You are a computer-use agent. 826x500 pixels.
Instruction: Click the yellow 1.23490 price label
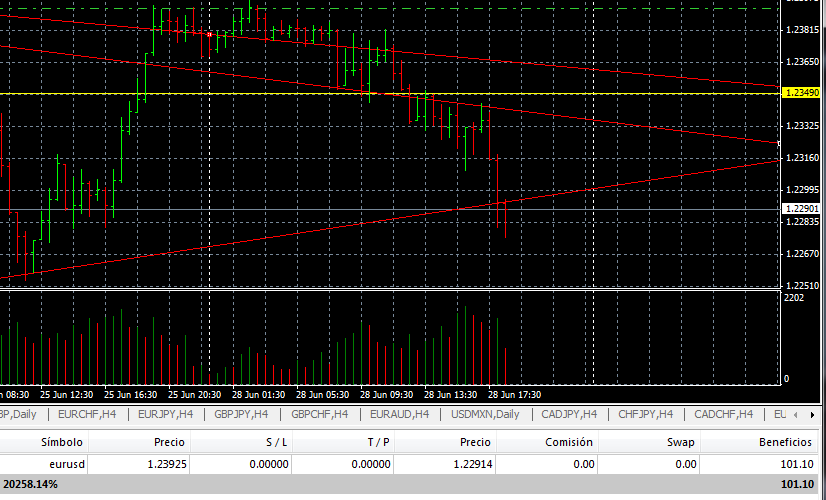[801, 93]
